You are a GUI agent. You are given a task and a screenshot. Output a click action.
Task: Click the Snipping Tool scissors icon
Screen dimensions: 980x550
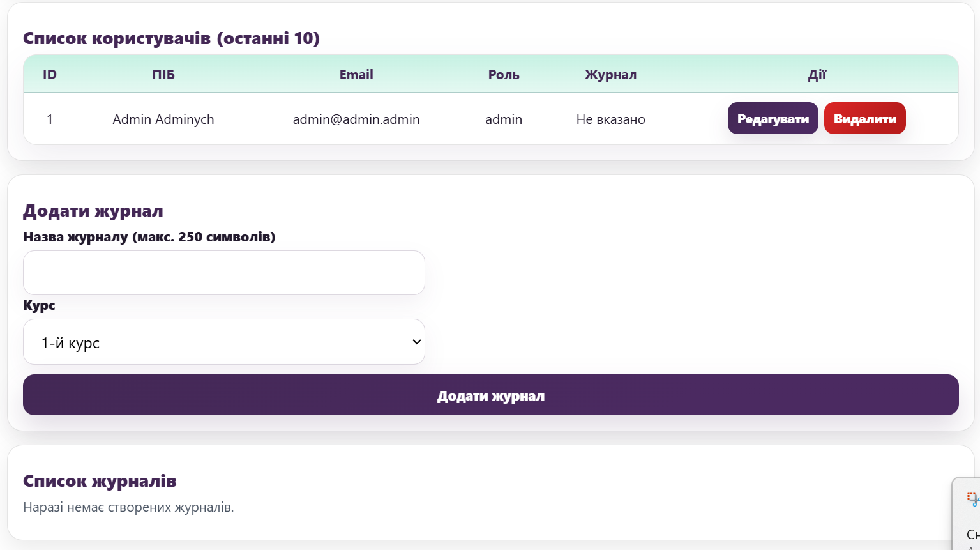[x=973, y=499]
